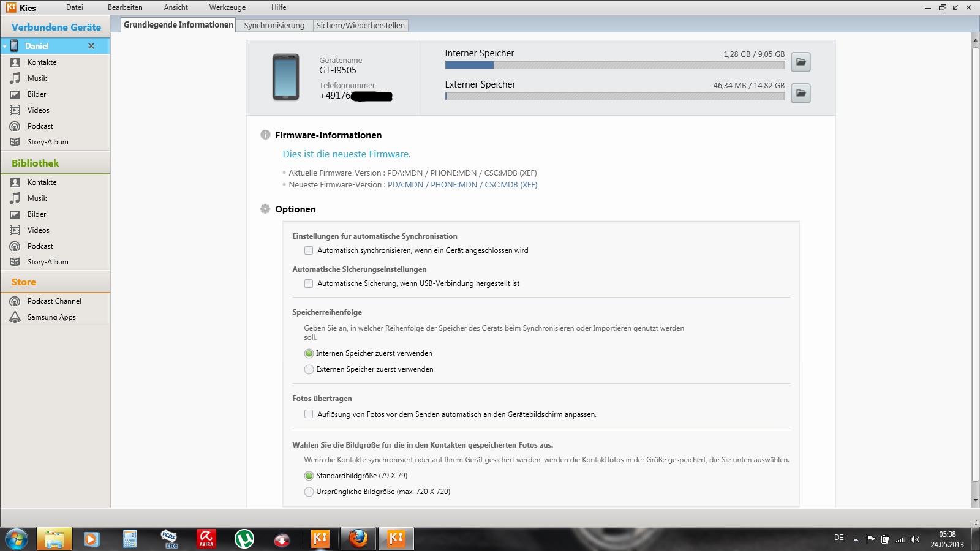Screen dimensions: 980x551
Task: Choose Ursprüngliche Bildgröße (max. 720 X 720)
Action: (x=309, y=492)
